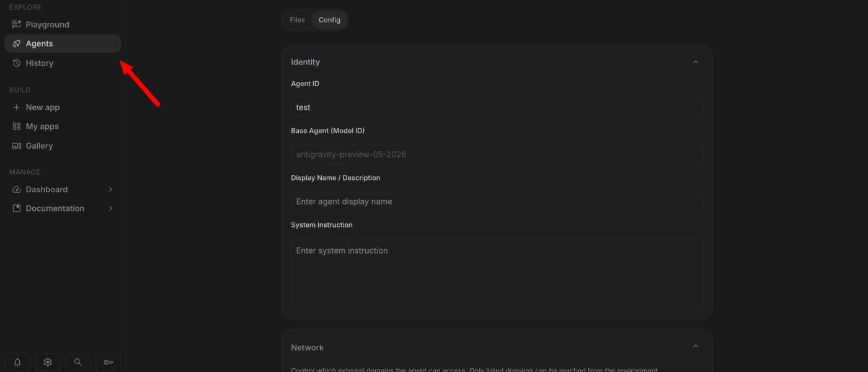
Task: Click the Base Agent Model ID field
Action: (497, 154)
